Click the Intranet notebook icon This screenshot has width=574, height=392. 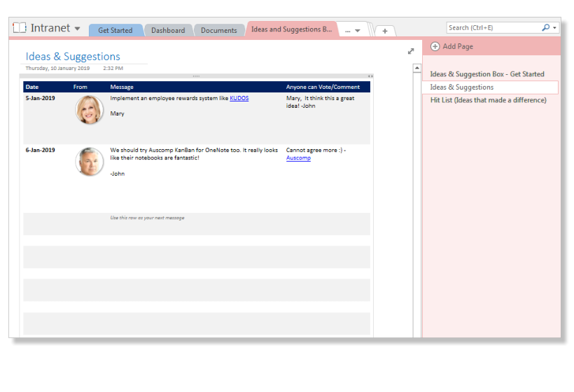[x=20, y=28]
